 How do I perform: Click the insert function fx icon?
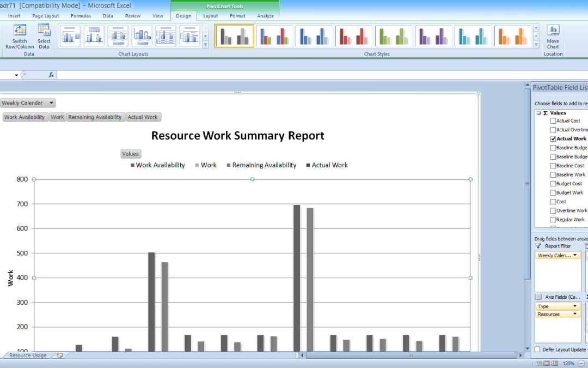[51, 75]
